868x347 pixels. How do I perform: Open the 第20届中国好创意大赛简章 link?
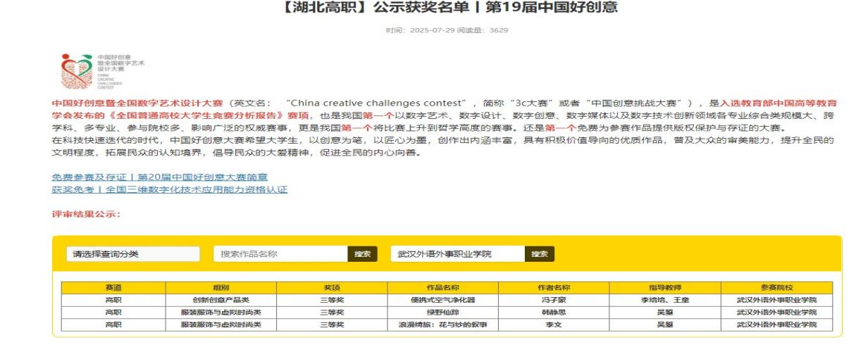point(159,177)
